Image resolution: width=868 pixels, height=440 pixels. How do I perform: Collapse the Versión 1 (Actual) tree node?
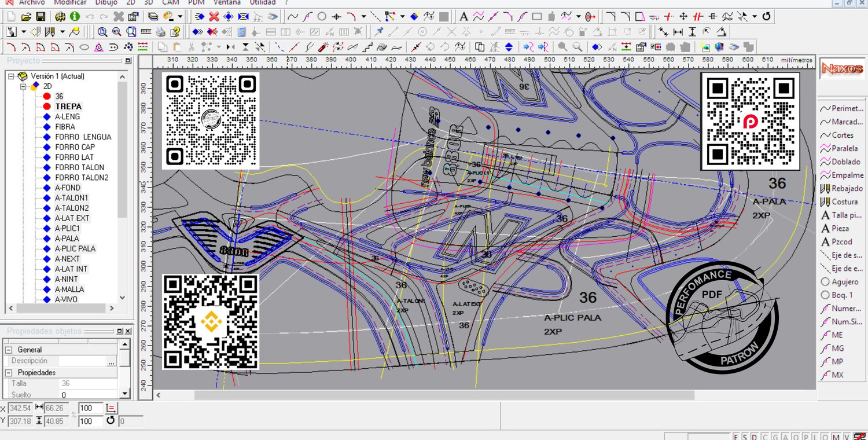[x=10, y=76]
